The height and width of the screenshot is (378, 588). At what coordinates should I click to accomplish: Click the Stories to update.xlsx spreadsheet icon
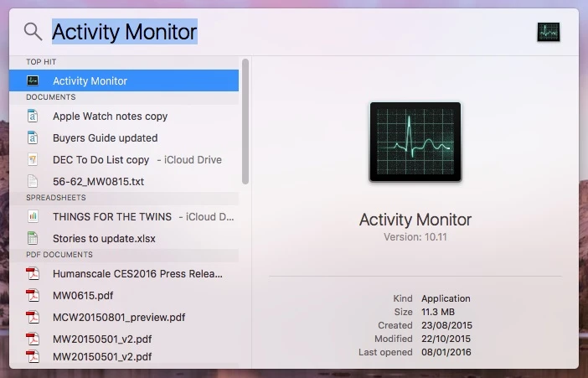pyautogui.click(x=33, y=238)
